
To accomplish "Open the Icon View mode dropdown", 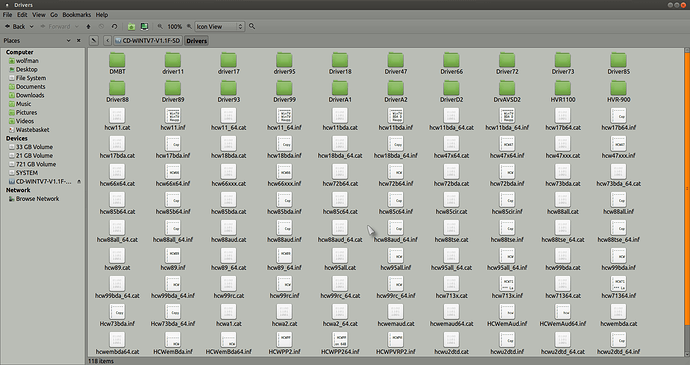I will click(x=219, y=26).
